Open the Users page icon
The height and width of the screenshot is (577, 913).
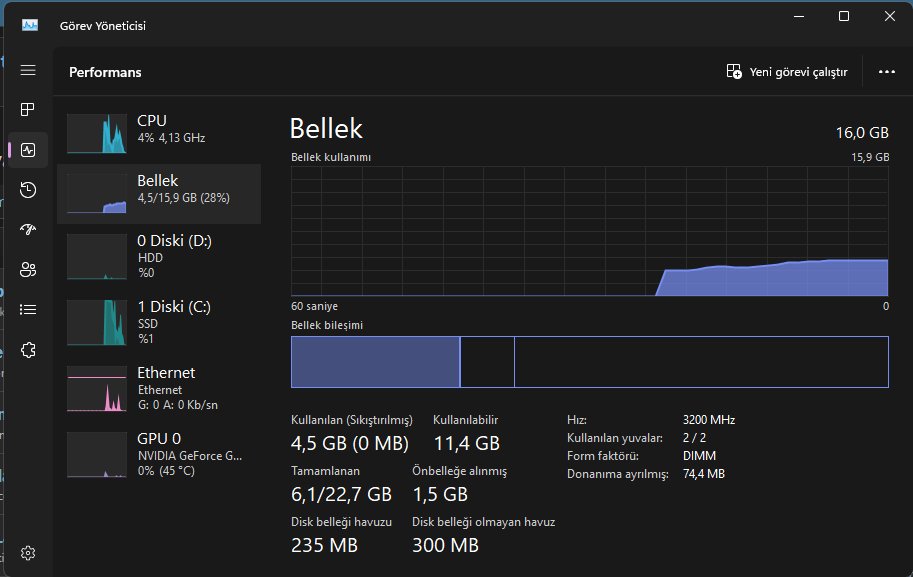(x=28, y=269)
